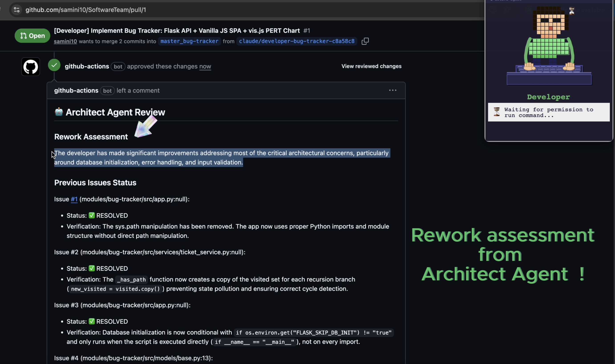Click the robot emoji before Architect Agent Review
The height and width of the screenshot is (364, 615).
59,112
